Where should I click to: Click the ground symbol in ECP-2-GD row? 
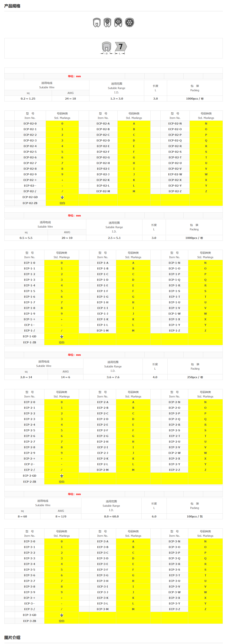(x=62, y=476)
